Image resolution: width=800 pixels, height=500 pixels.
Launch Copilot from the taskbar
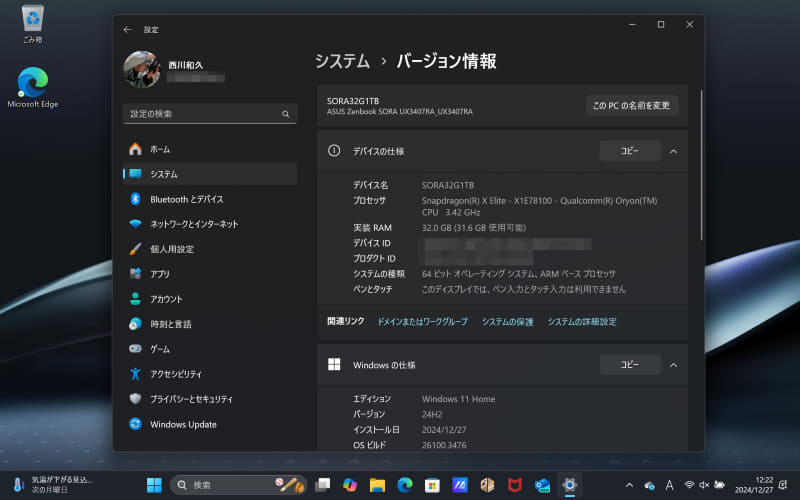pos(350,485)
